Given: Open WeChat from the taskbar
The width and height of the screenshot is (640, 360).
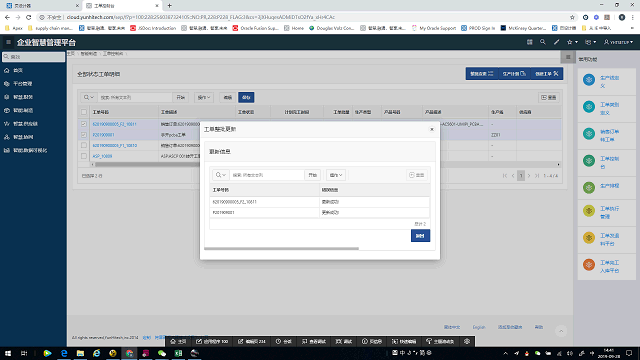Looking at the screenshot, I should (162, 353).
